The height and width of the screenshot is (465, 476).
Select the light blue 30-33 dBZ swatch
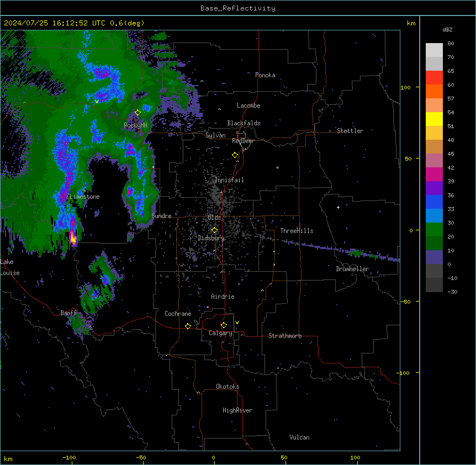pyautogui.click(x=434, y=216)
